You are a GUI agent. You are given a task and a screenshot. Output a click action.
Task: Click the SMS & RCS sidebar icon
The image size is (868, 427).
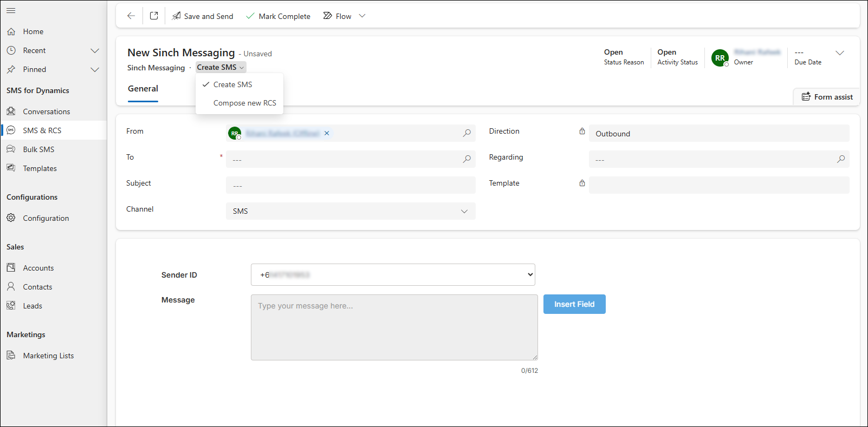click(x=11, y=130)
